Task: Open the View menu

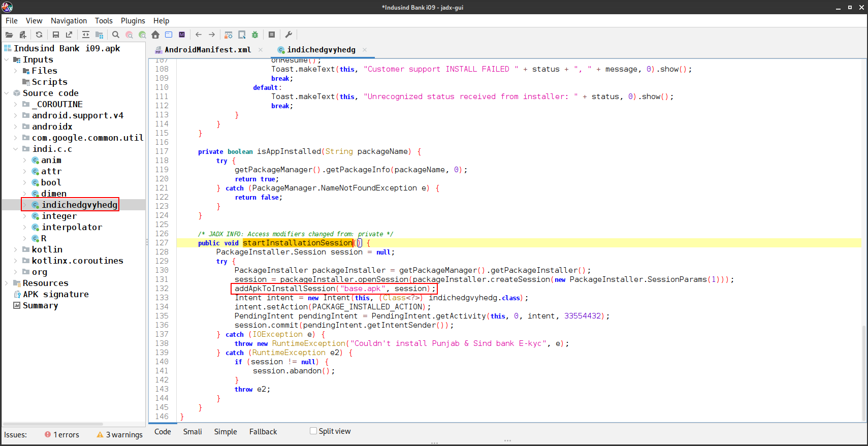Action: coord(34,21)
